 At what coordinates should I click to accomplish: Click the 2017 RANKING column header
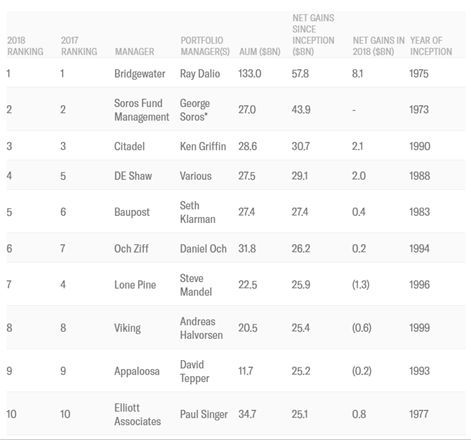79,46
